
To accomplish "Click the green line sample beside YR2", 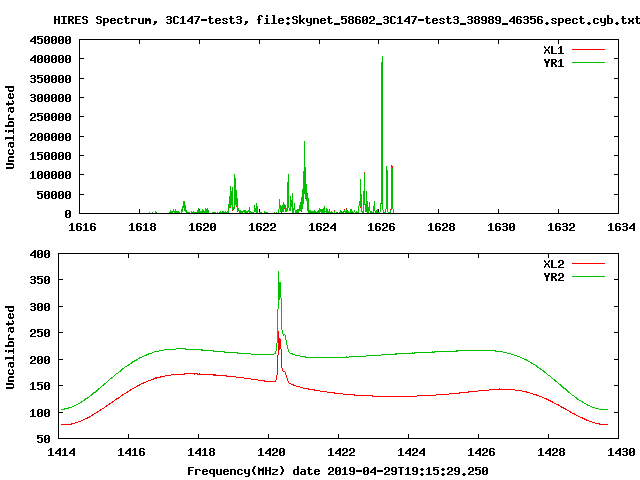I will [x=588, y=277].
